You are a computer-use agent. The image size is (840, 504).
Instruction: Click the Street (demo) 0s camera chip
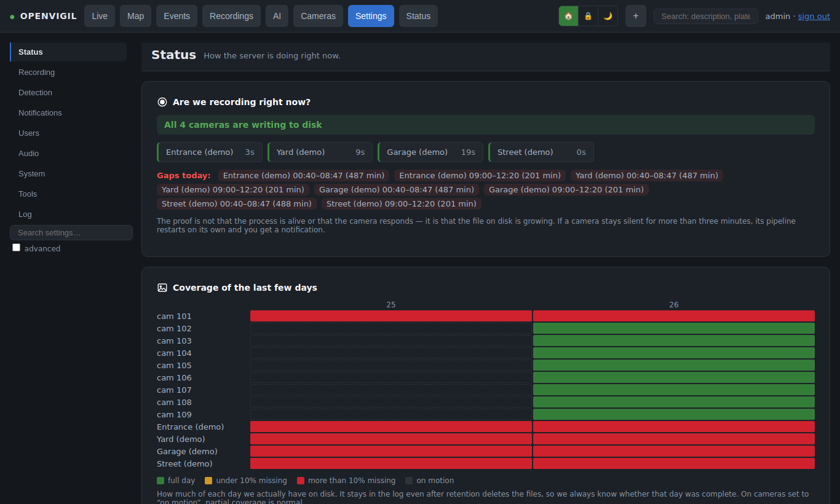(x=541, y=152)
